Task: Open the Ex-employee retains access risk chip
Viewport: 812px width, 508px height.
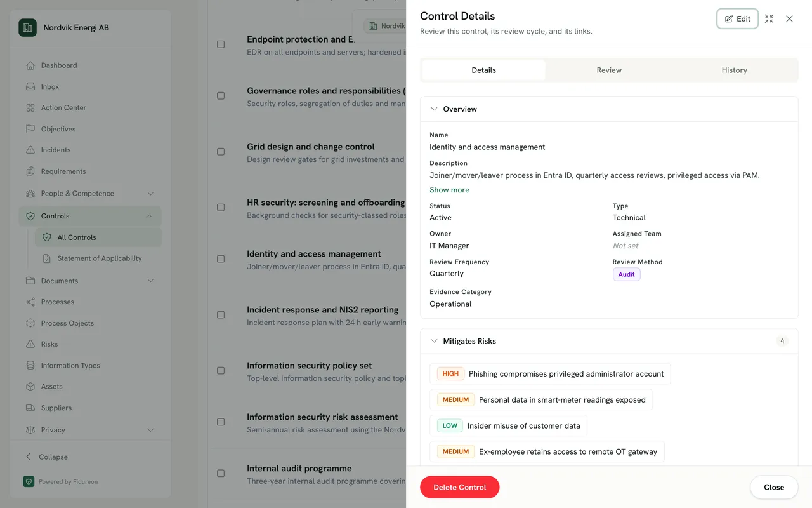Action: click(x=547, y=451)
